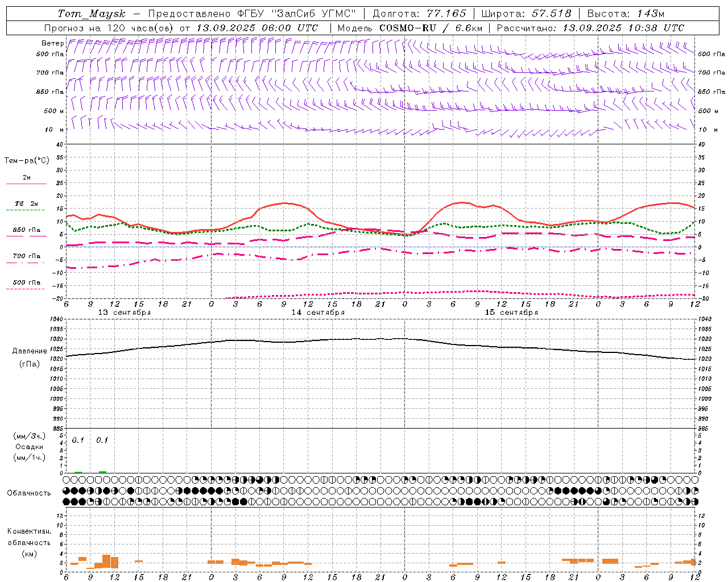Image resolution: width=728 pixels, height=582 pixels.
Task: Click the 13 сентября date label
Action: 125,313
